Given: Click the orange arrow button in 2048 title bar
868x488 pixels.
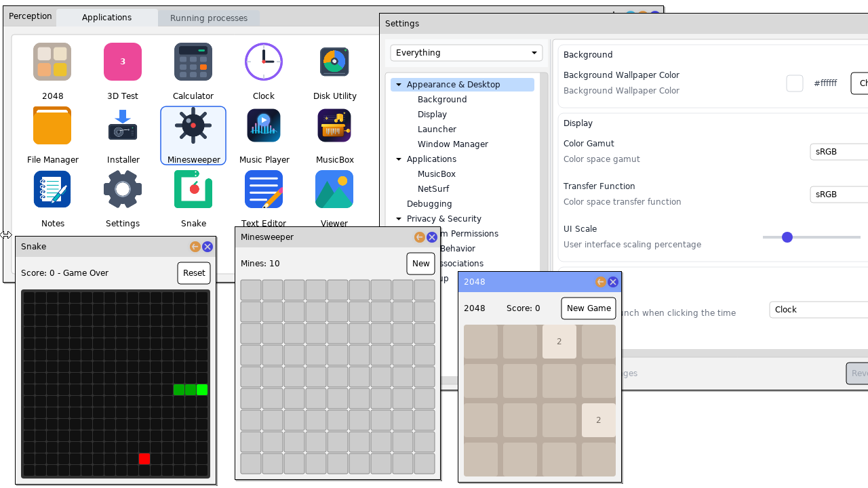Looking at the screenshot, I should [x=600, y=282].
